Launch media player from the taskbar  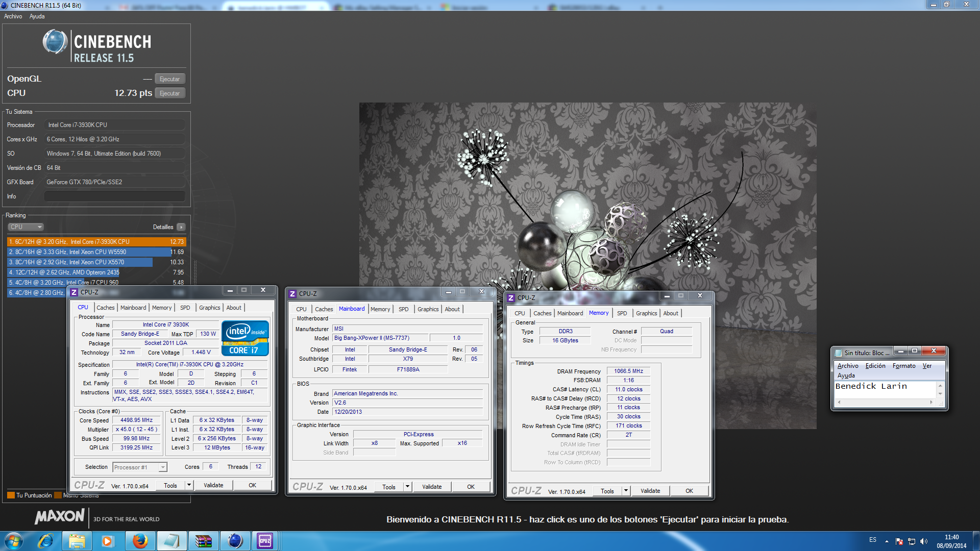click(108, 541)
